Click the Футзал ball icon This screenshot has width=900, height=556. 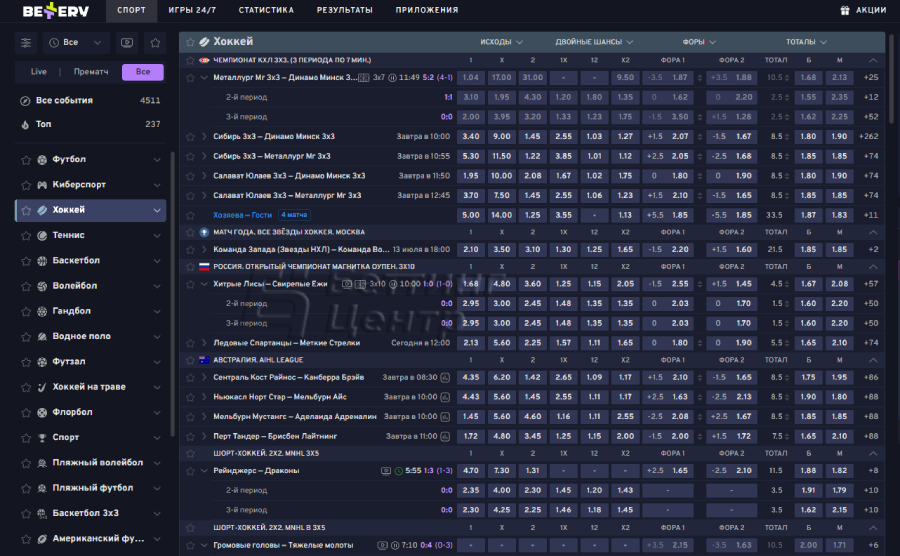(x=42, y=361)
